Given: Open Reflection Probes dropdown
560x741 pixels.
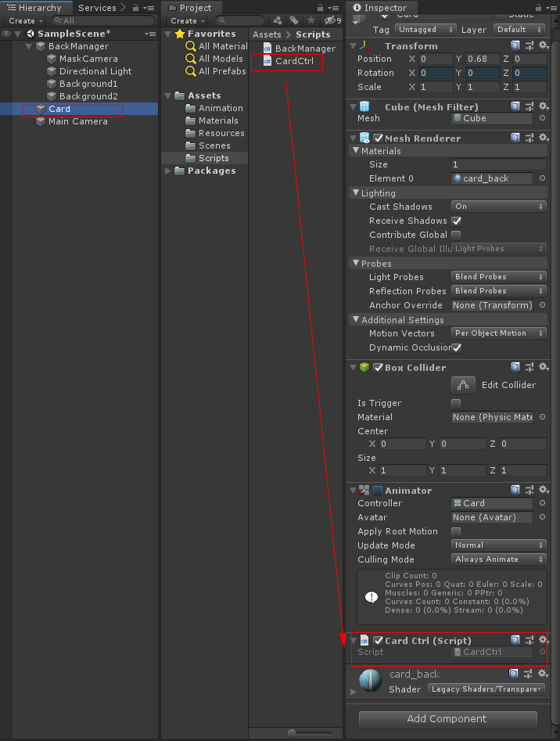Looking at the screenshot, I should [499, 290].
